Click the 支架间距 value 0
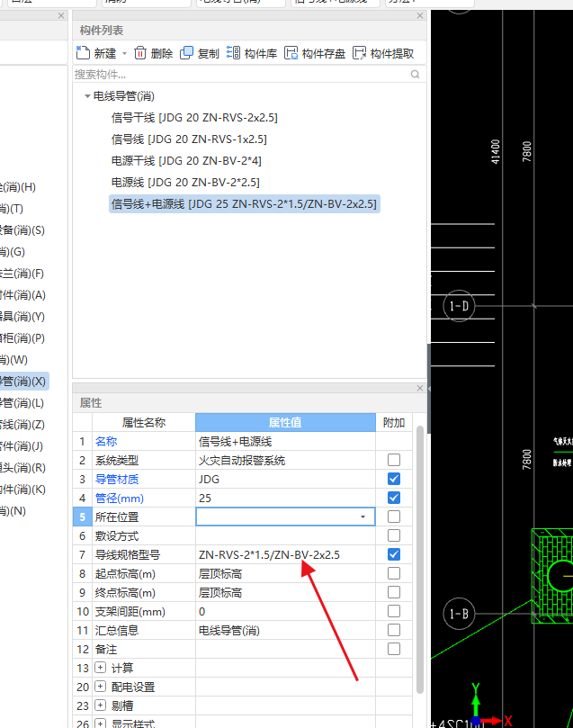Screen dimensions: 573x728 285,611
